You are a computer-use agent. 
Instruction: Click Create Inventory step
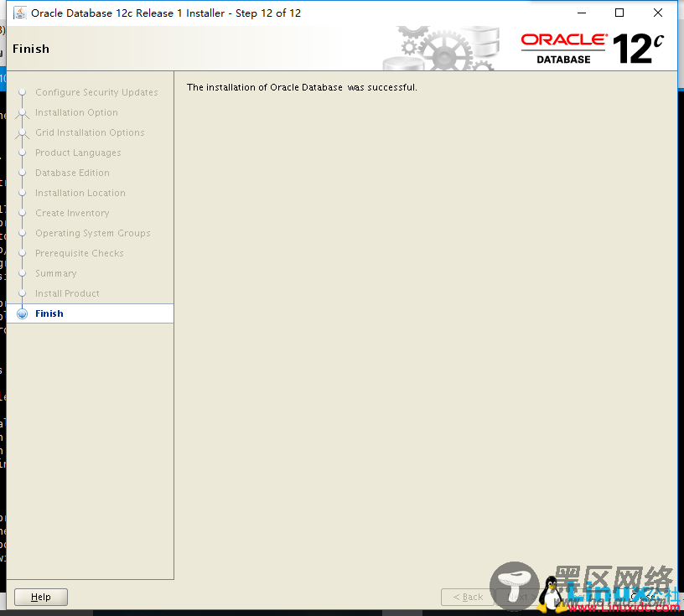tap(72, 213)
